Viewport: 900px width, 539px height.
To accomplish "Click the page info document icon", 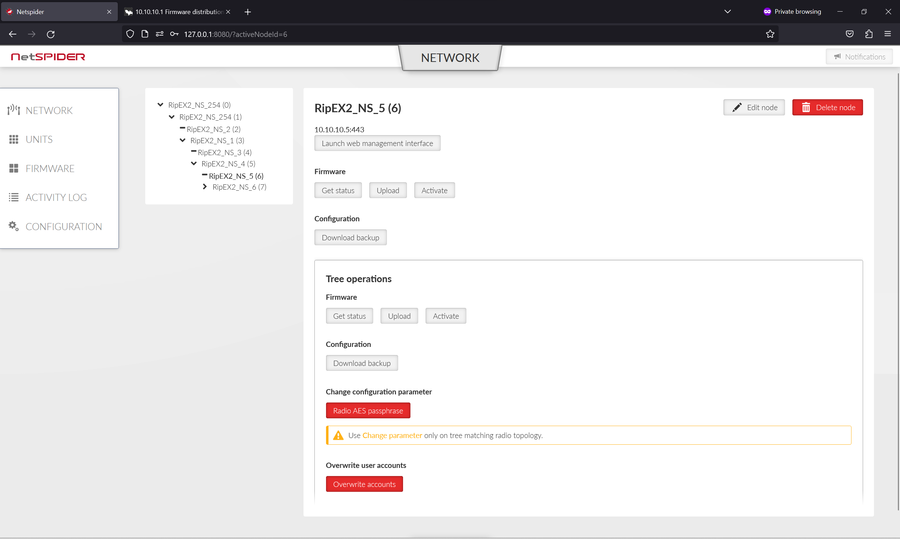I will click(145, 34).
